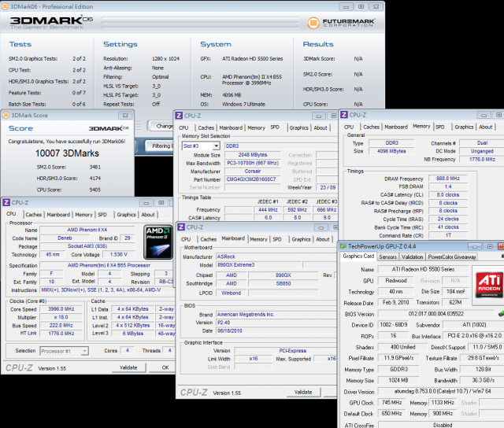This screenshot has height=428, width=504.
Task: Click the Part Number CMG4GX3M2B1600C7 field
Action: coord(252,179)
